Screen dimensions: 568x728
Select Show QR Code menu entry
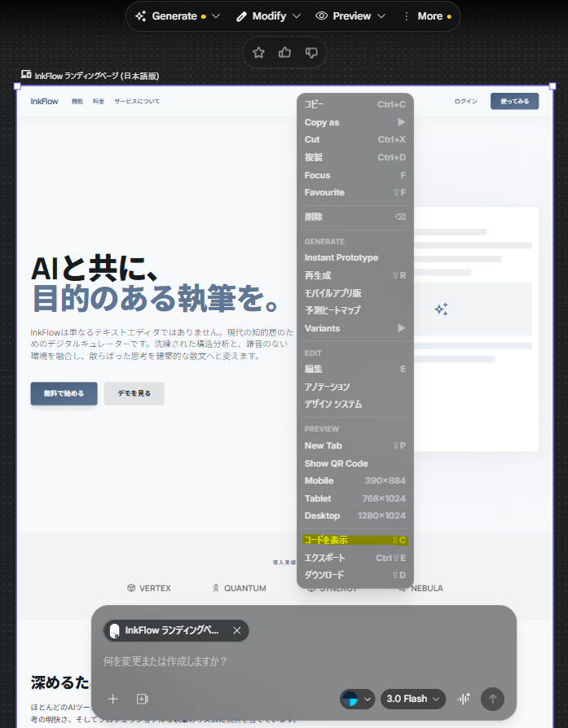(337, 463)
